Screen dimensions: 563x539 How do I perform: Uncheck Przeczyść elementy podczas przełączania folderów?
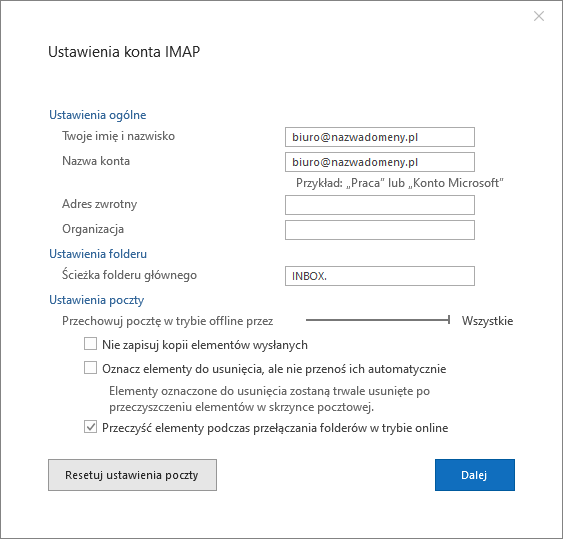click(x=90, y=427)
